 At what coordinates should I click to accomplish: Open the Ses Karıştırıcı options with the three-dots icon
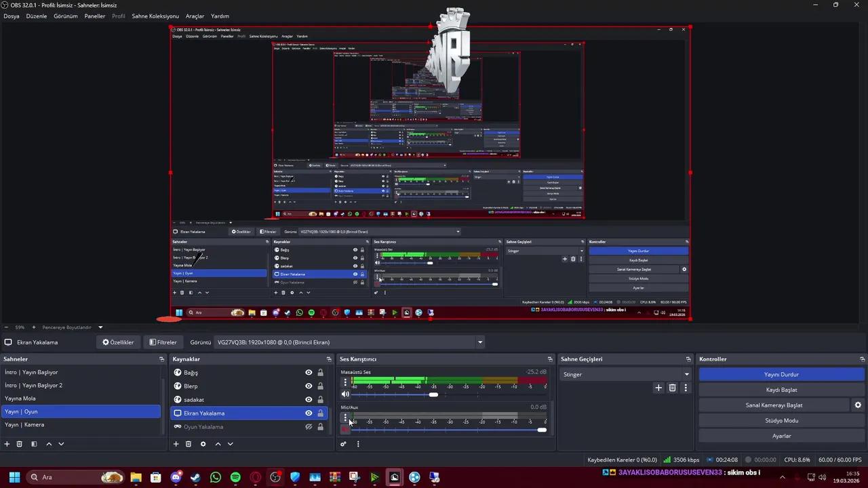coord(358,443)
